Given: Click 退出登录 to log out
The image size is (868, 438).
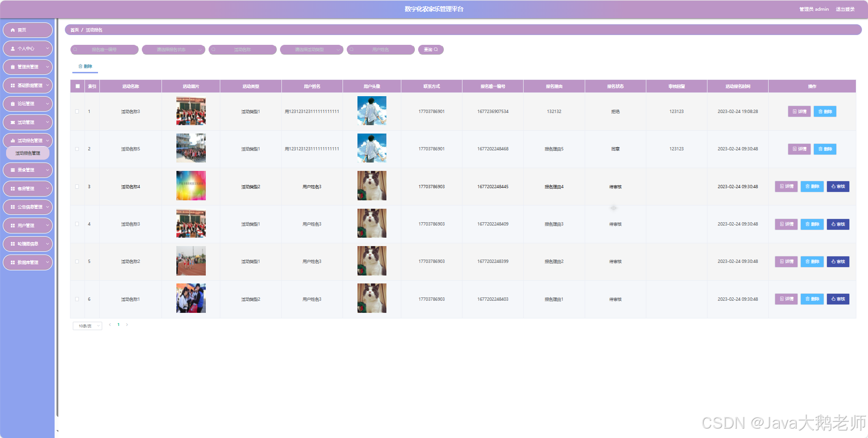Looking at the screenshot, I should pyautogui.click(x=845, y=9).
